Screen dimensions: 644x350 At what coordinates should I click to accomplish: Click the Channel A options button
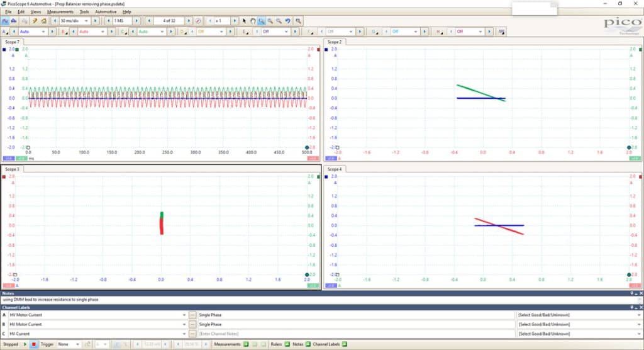tap(5, 31)
